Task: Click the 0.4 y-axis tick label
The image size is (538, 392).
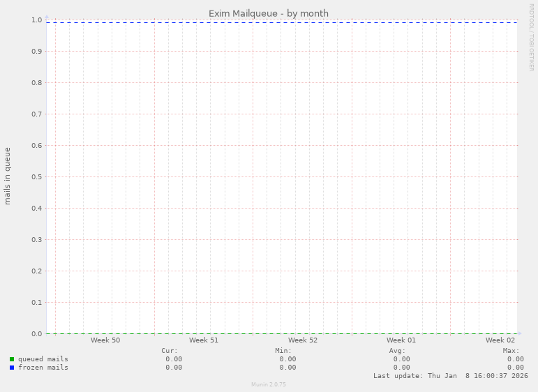Action: tap(37, 208)
